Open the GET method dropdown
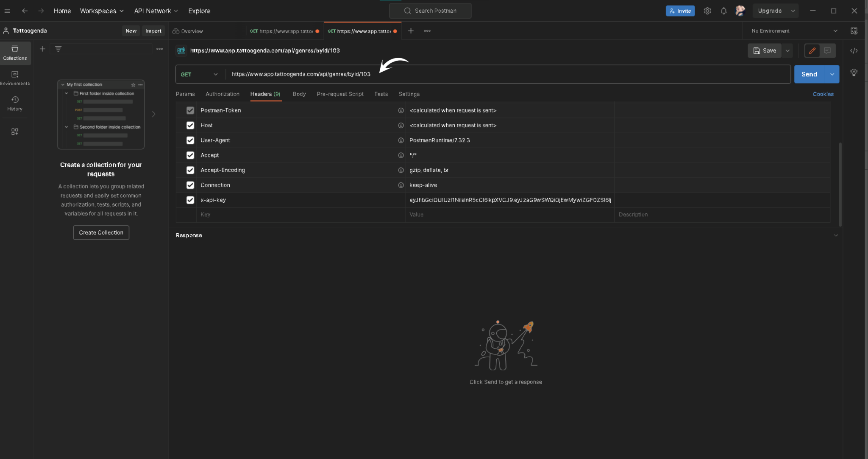The width and height of the screenshot is (868, 459). point(199,74)
